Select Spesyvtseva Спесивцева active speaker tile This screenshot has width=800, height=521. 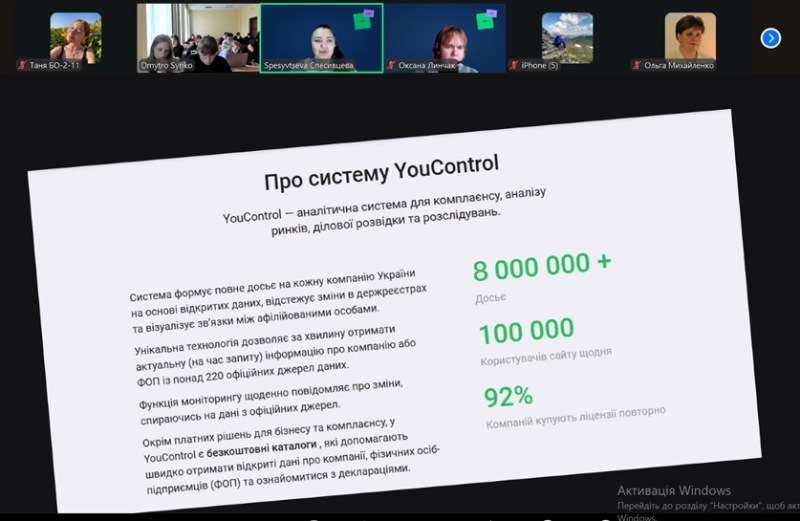[321, 38]
